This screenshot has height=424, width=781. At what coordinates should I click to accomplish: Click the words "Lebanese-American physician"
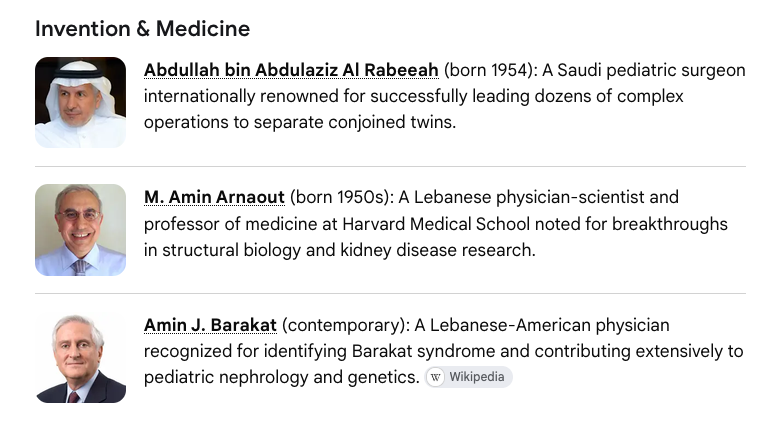click(x=549, y=325)
